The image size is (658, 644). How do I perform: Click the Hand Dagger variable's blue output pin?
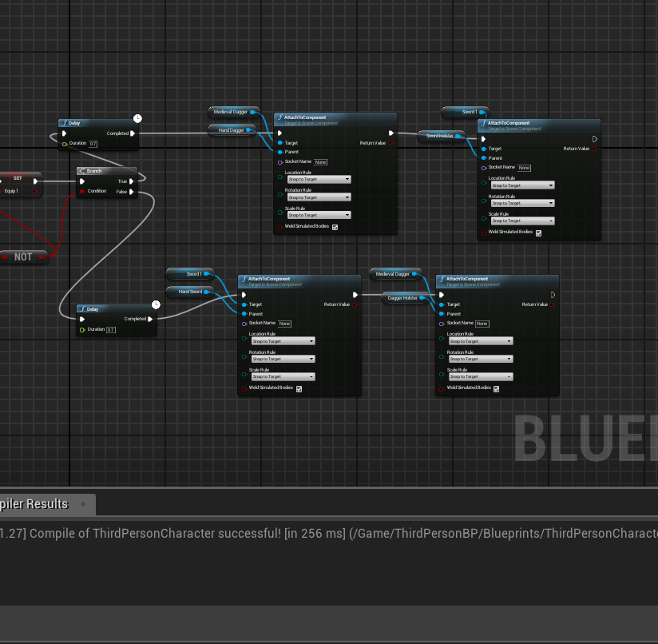click(x=248, y=130)
